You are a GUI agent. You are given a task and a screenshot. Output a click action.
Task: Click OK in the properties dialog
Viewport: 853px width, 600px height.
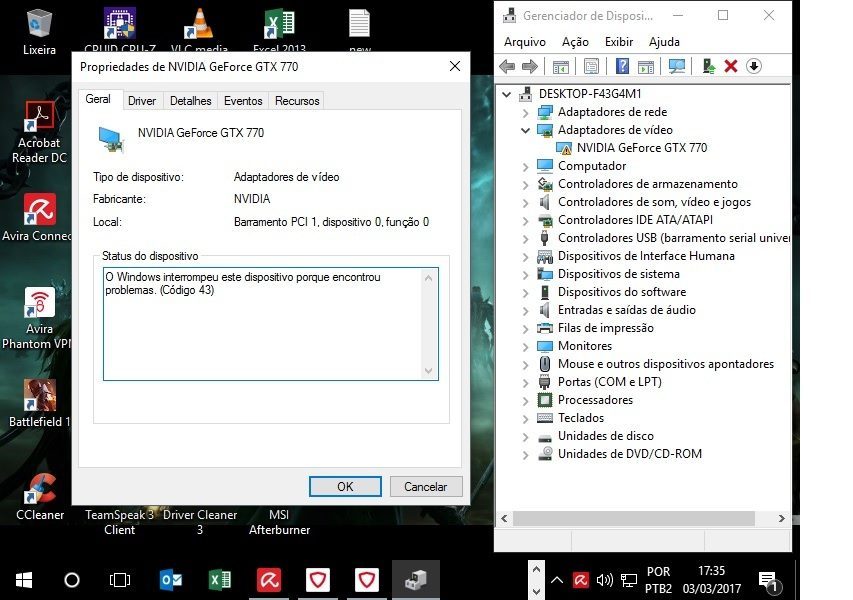point(345,486)
